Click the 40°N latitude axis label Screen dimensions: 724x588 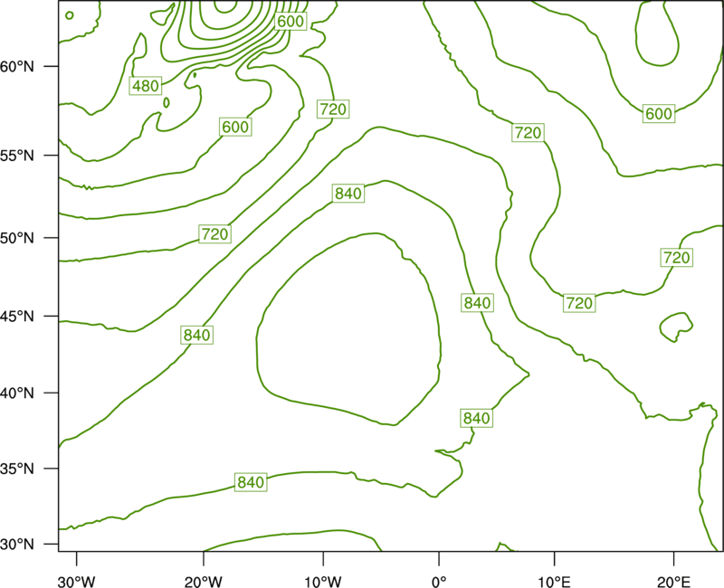pos(17,393)
